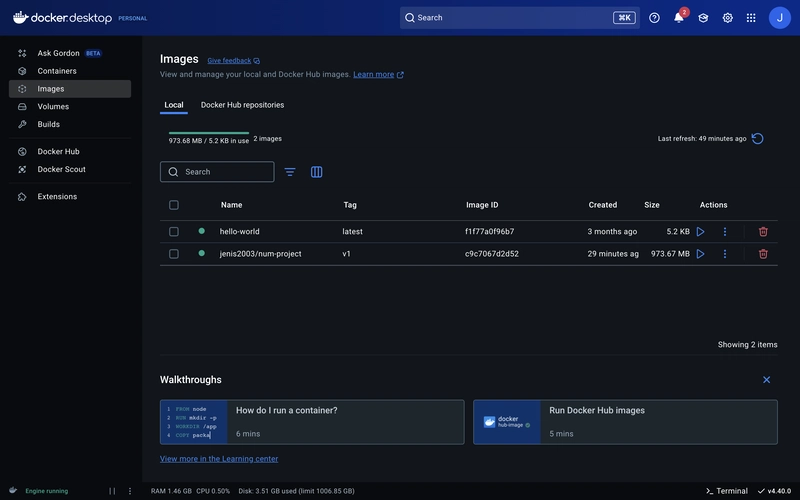Select all images checkbox in header
This screenshot has height=500, width=800.
[174, 205]
